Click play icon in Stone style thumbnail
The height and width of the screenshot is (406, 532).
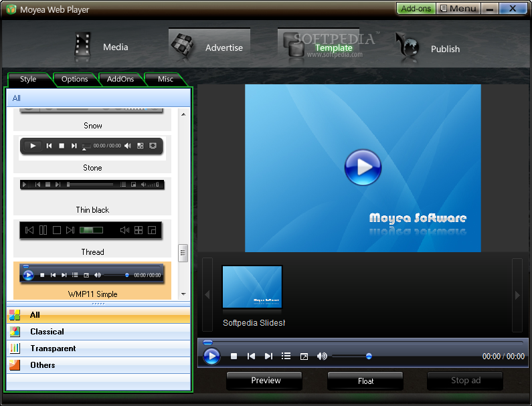click(x=33, y=146)
